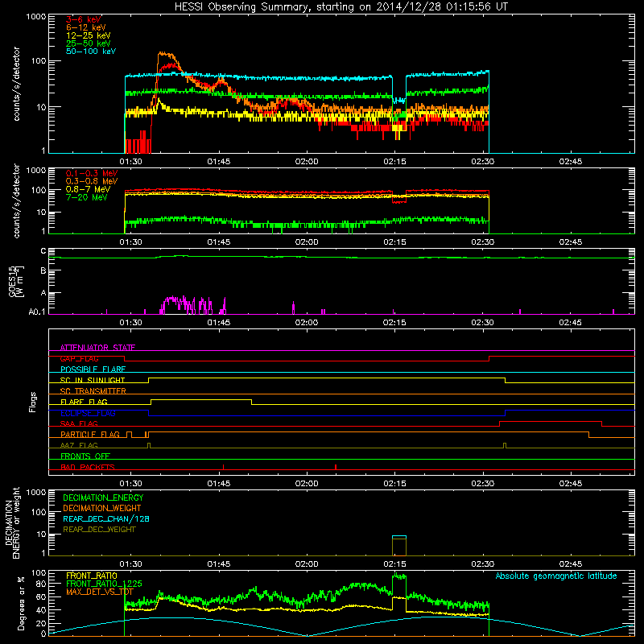Click the green FRONT_RATIO_1225 legend label
The height and width of the screenshot is (644, 644).
coord(104,584)
